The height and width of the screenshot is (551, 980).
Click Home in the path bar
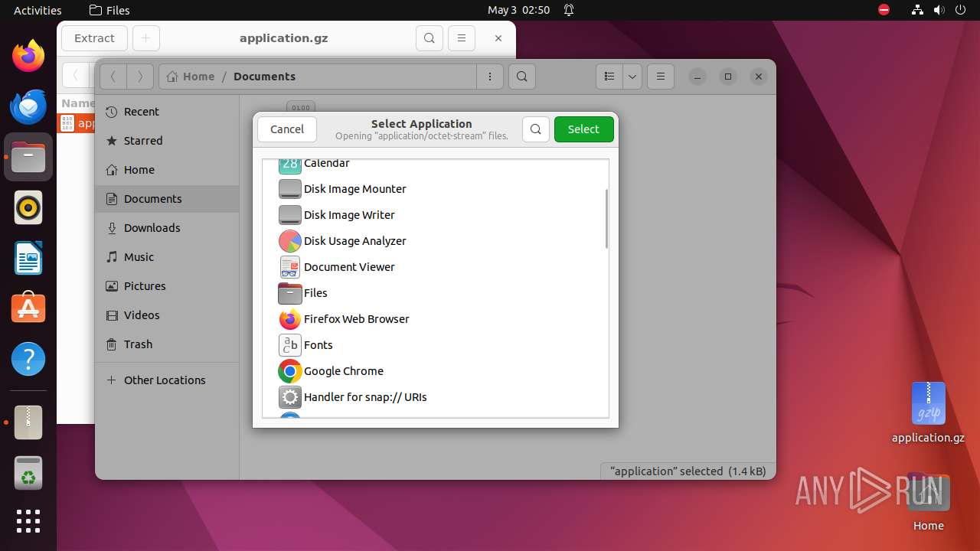pos(191,77)
